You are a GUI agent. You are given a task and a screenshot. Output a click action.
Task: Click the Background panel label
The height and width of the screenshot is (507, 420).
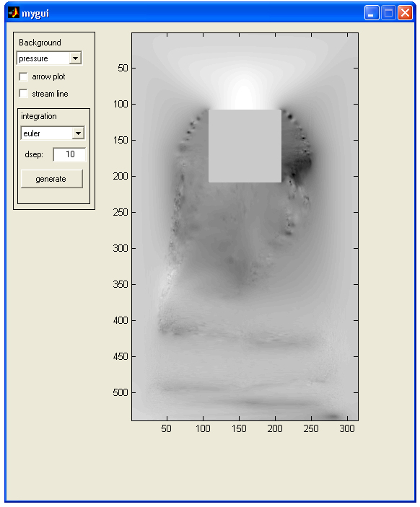pos(40,43)
